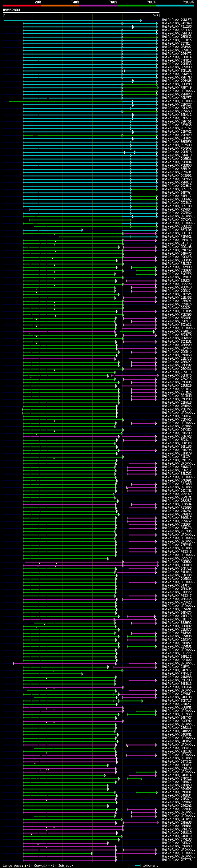This screenshot has width=197, height=868.
Task: Select the UniRef100_B6TLQ6 label
Action: point(177,230)
